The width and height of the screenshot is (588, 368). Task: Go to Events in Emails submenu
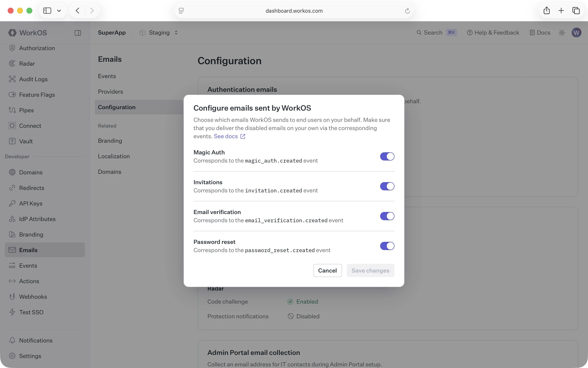(107, 76)
